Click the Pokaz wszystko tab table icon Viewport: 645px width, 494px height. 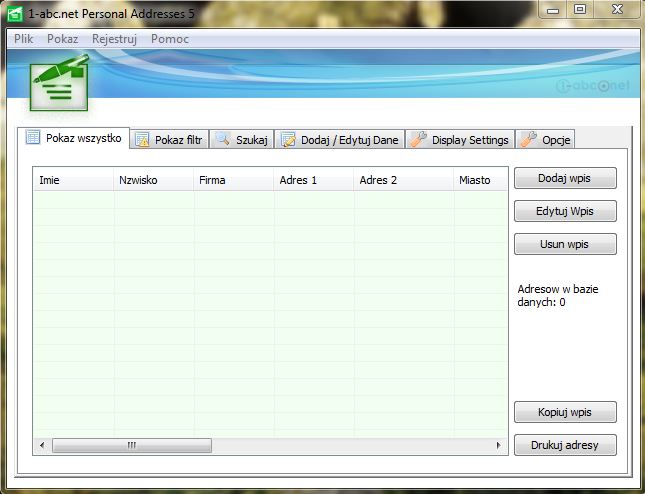(x=33, y=137)
